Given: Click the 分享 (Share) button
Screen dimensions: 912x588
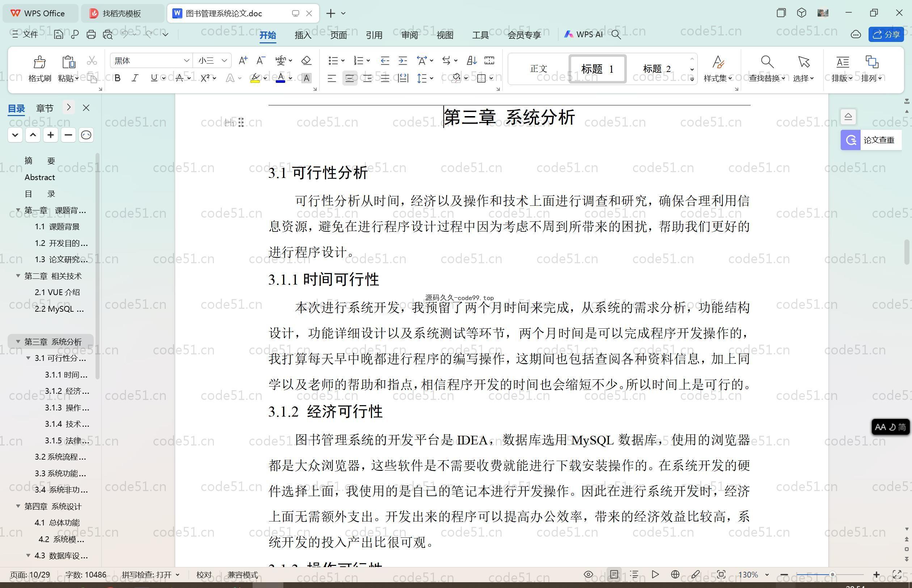Looking at the screenshot, I should (x=886, y=34).
